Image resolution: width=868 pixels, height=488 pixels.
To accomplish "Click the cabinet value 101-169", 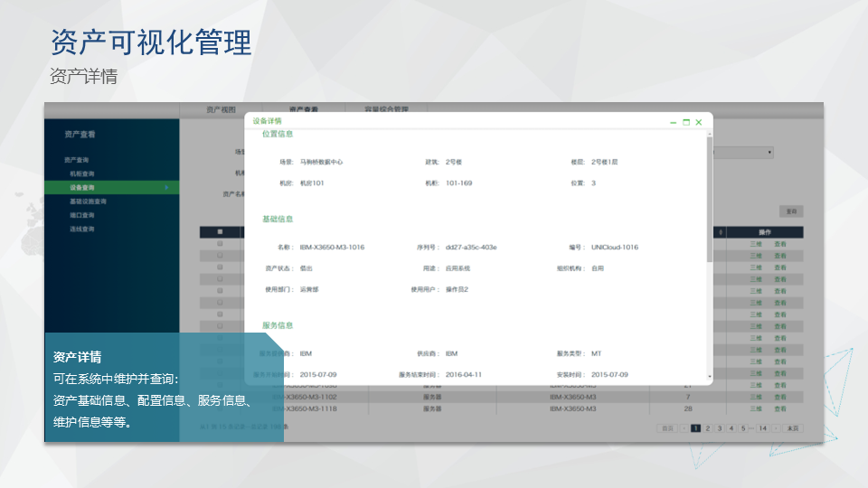I will [459, 183].
